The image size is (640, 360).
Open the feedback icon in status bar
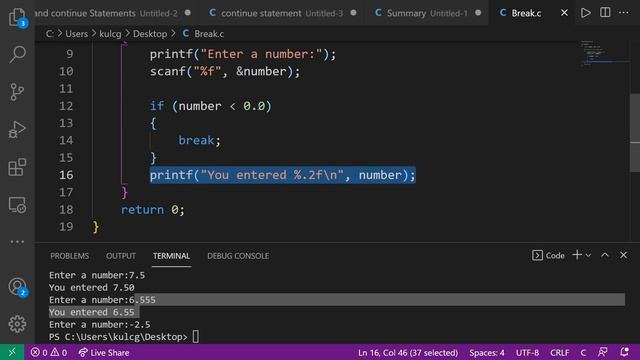(602, 352)
